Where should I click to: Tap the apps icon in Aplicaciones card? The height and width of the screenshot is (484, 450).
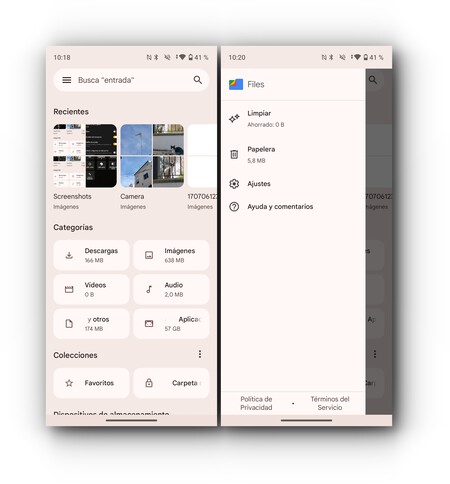pos(149,324)
